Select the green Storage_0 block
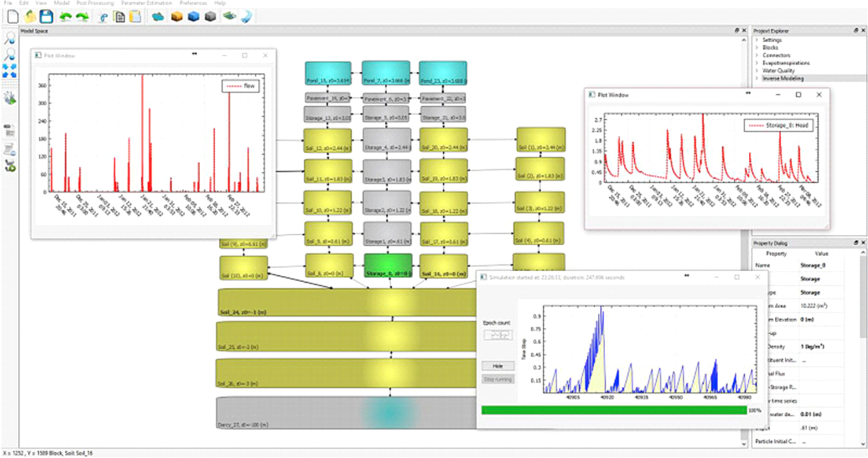868x458 pixels. (x=388, y=266)
